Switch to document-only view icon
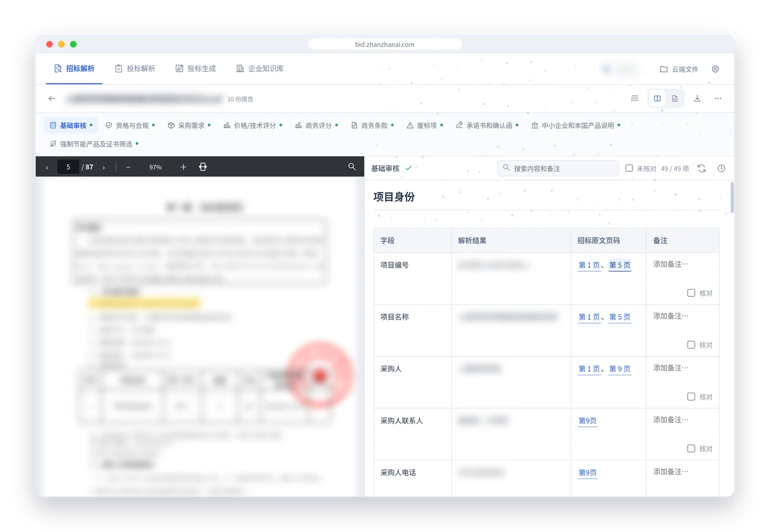This screenshot has height=532, width=770. (675, 99)
